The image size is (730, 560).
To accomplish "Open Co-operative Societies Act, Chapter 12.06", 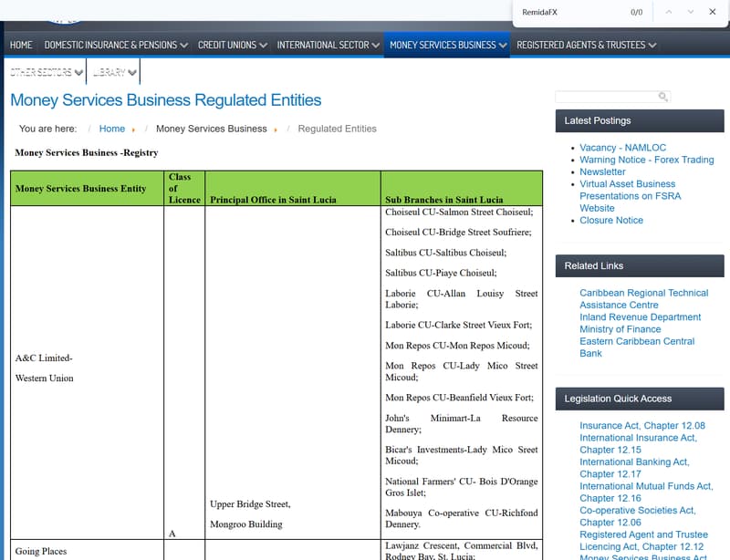I will point(638,516).
